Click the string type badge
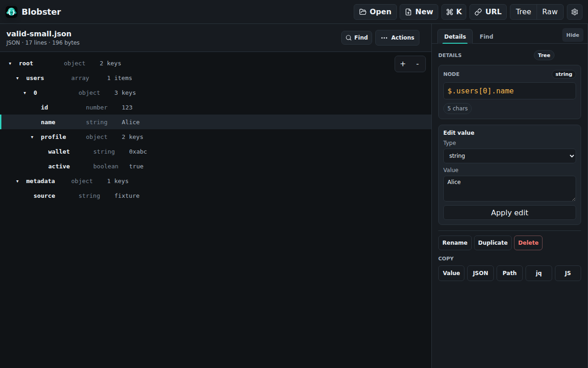 564,74
